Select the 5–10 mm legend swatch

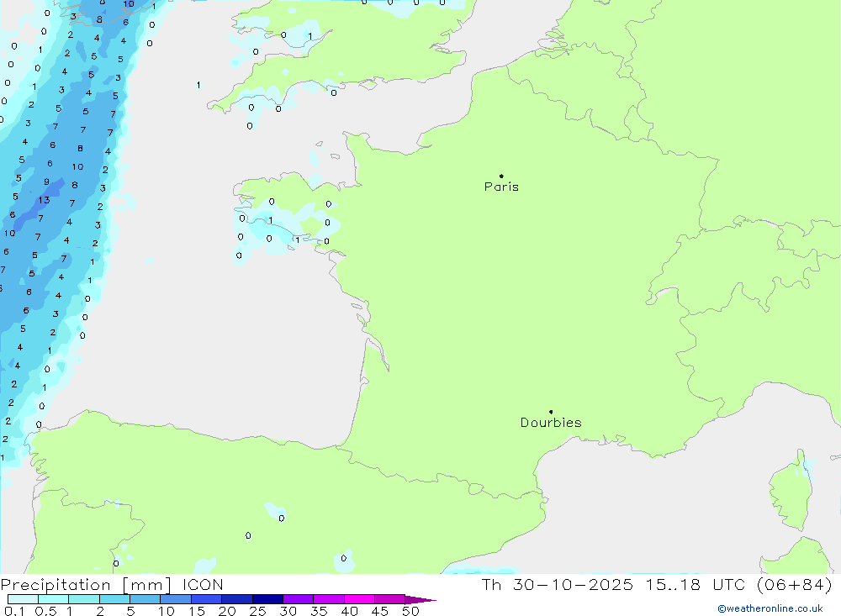coord(145,599)
